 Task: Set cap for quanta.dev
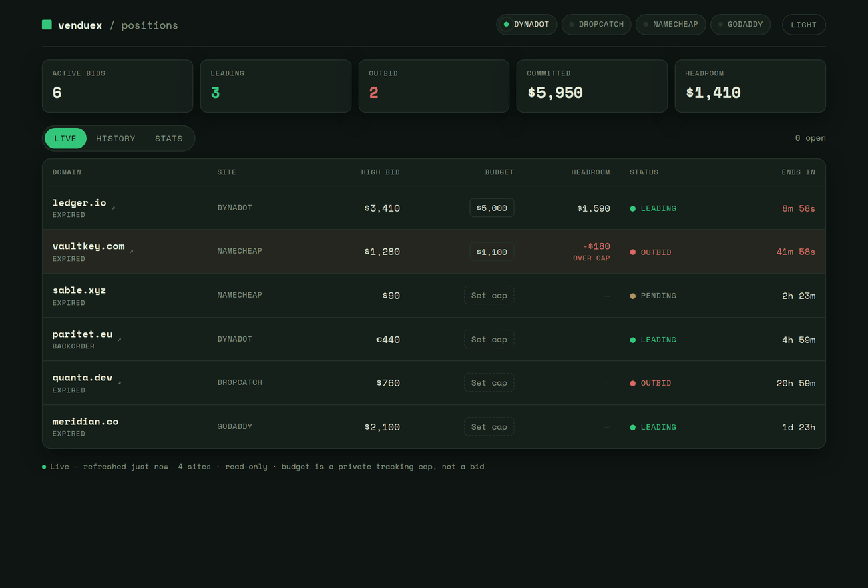tap(489, 382)
